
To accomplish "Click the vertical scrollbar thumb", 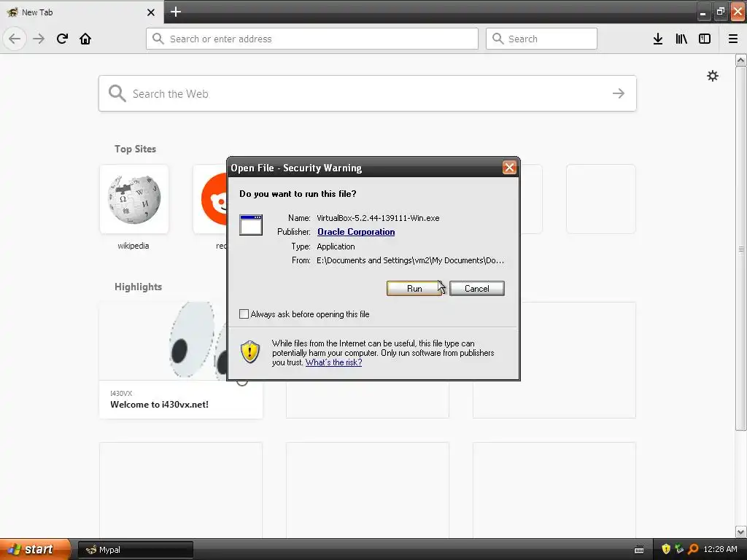I will [x=741, y=249].
